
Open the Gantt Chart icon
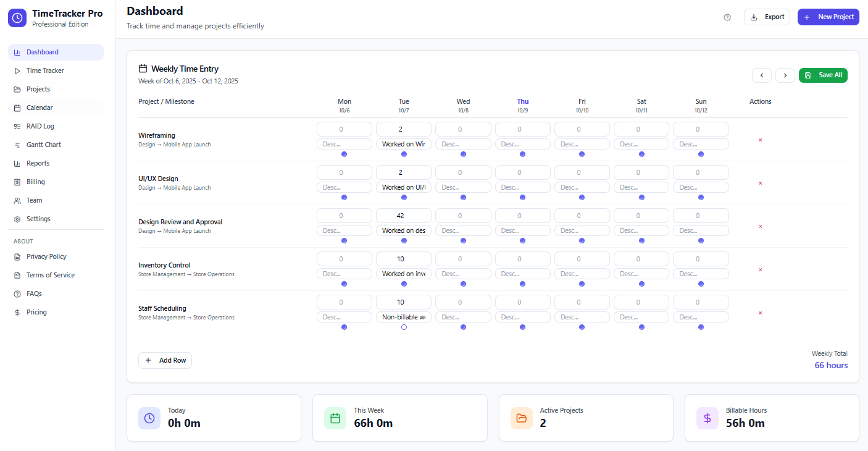(18, 145)
